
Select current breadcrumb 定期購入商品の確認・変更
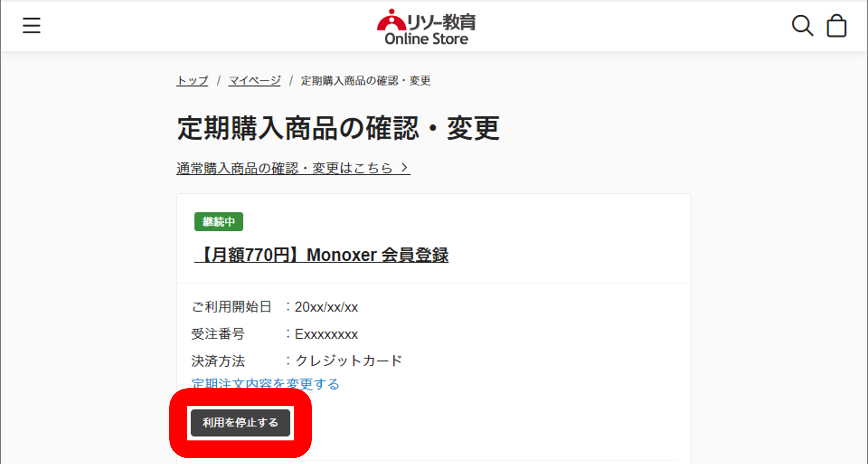coord(366,81)
